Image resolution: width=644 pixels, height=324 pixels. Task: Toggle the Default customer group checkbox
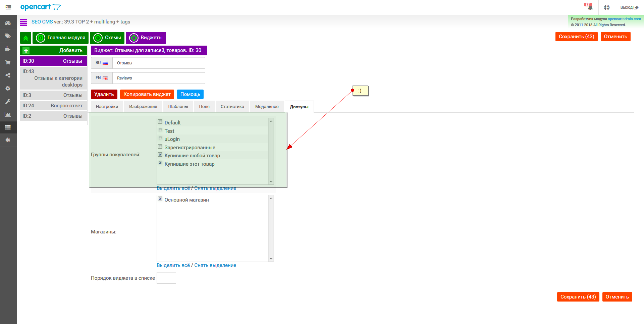coord(160,122)
